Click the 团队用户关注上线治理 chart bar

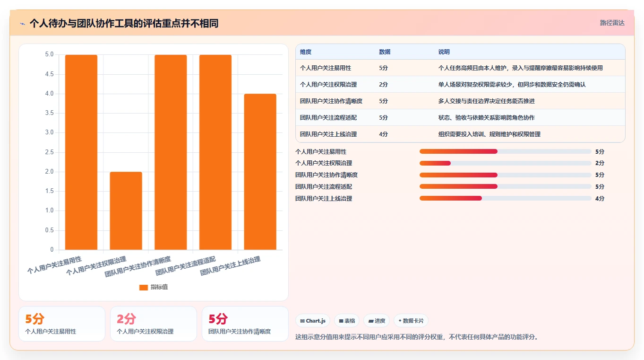pos(260,172)
